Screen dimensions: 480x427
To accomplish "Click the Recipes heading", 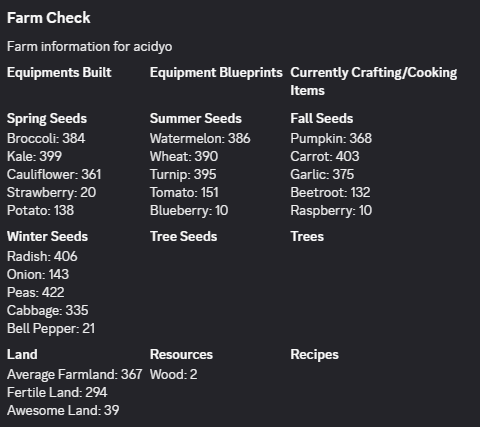I will point(315,355).
